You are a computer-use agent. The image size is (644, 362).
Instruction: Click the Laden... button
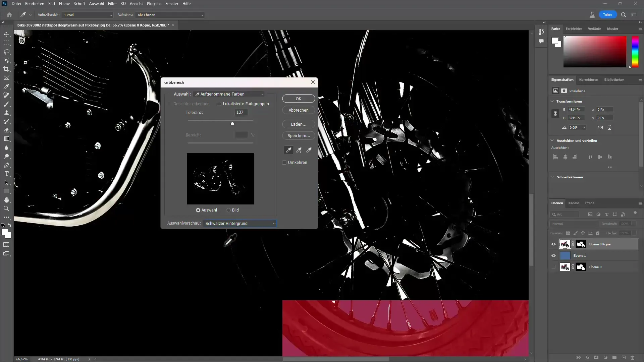[x=299, y=124]
